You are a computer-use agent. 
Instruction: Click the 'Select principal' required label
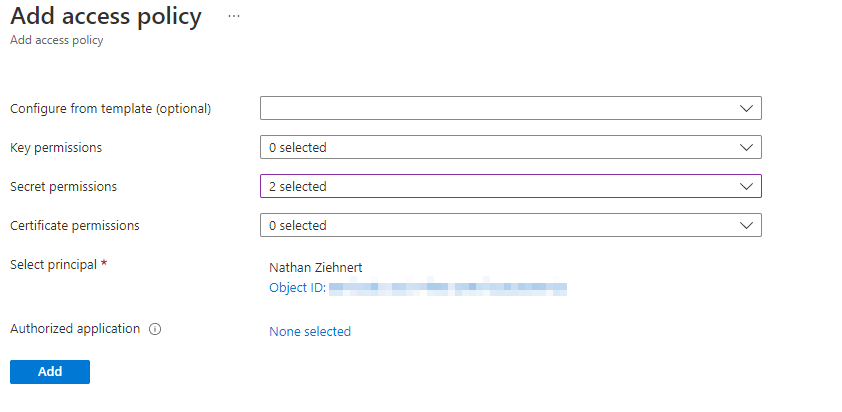click(x=59, y=264)
